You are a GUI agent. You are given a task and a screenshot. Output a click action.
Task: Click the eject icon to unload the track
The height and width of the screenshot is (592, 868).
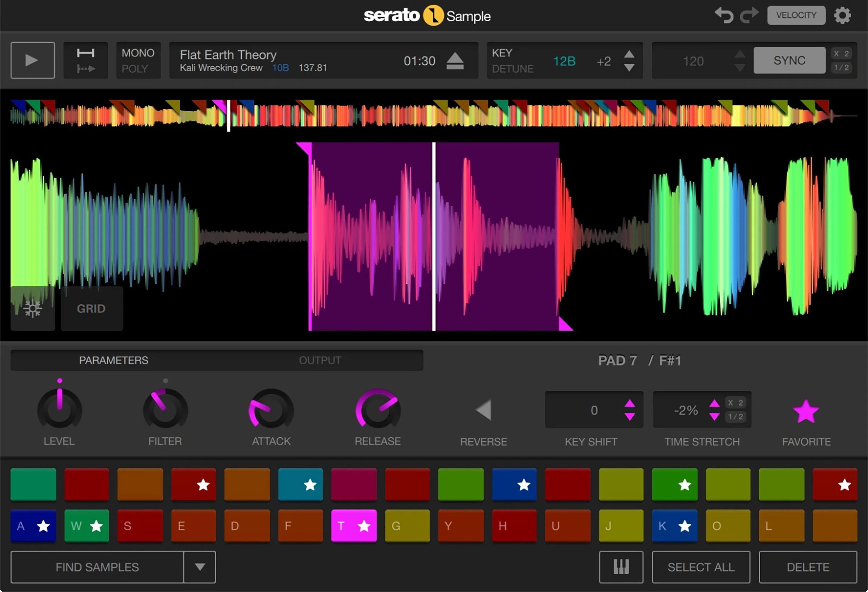[455, 60]
